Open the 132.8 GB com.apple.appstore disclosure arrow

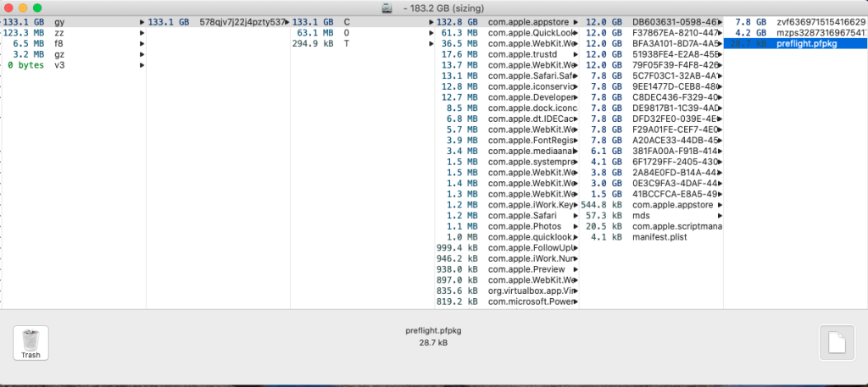click(576, 21)
